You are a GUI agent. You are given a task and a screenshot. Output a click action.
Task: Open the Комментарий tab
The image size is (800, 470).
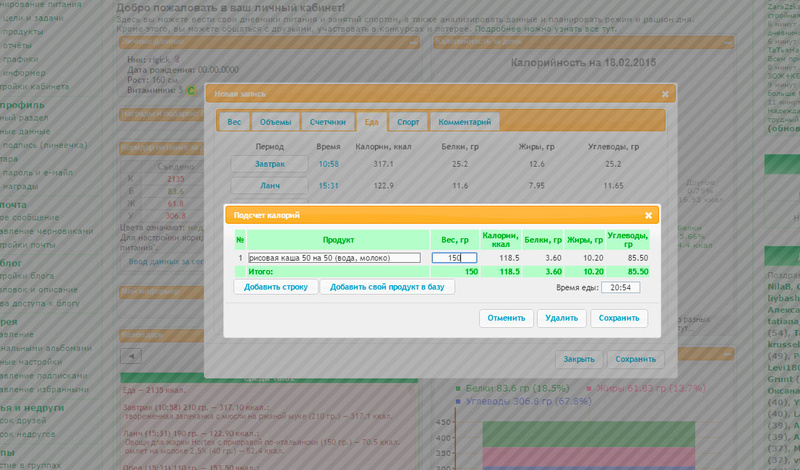(464, 122)
